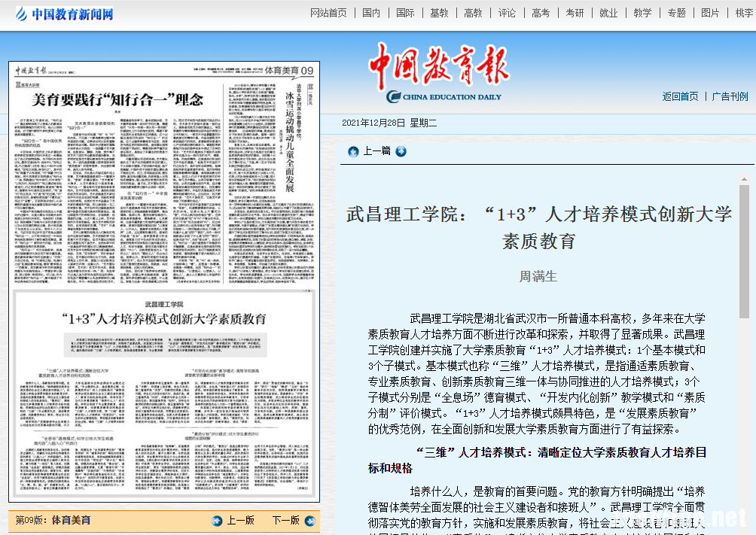
Task: Click the page label 第09版:体育美育
Action: pos(53,521)
